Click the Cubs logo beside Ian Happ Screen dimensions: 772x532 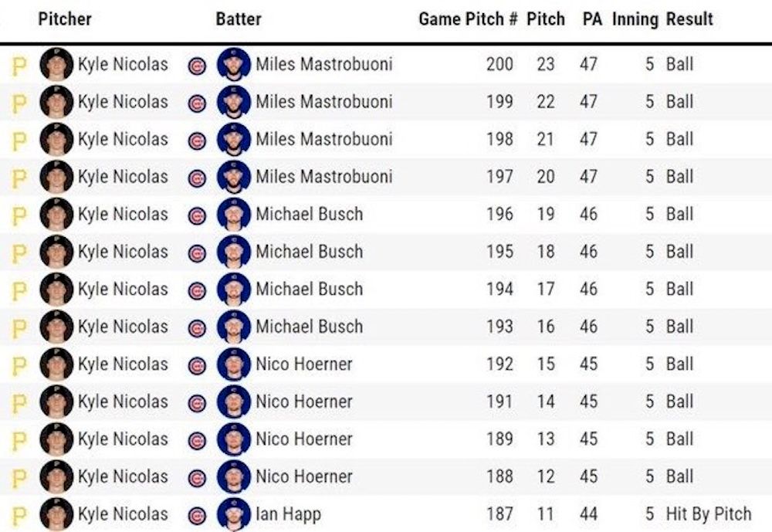click(197, 516)
